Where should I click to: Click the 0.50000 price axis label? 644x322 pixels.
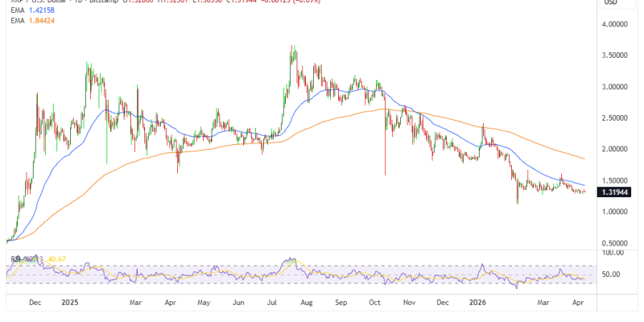[614, 243]
